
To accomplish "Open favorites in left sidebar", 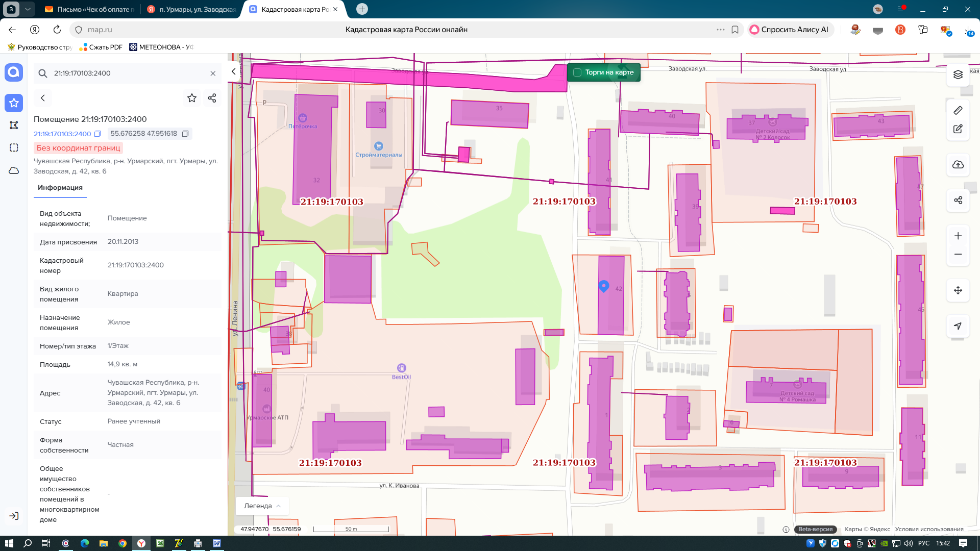I will click(14, 103).
